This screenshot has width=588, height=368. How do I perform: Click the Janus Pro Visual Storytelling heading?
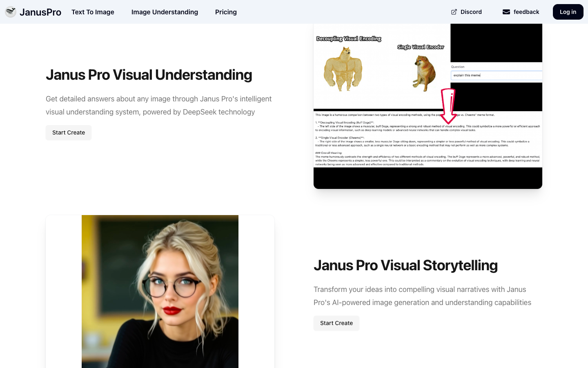tap(405, 265)
